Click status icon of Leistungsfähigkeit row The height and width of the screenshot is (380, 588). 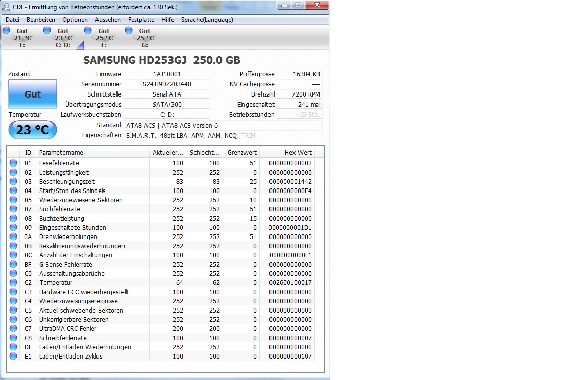point(13,172)
